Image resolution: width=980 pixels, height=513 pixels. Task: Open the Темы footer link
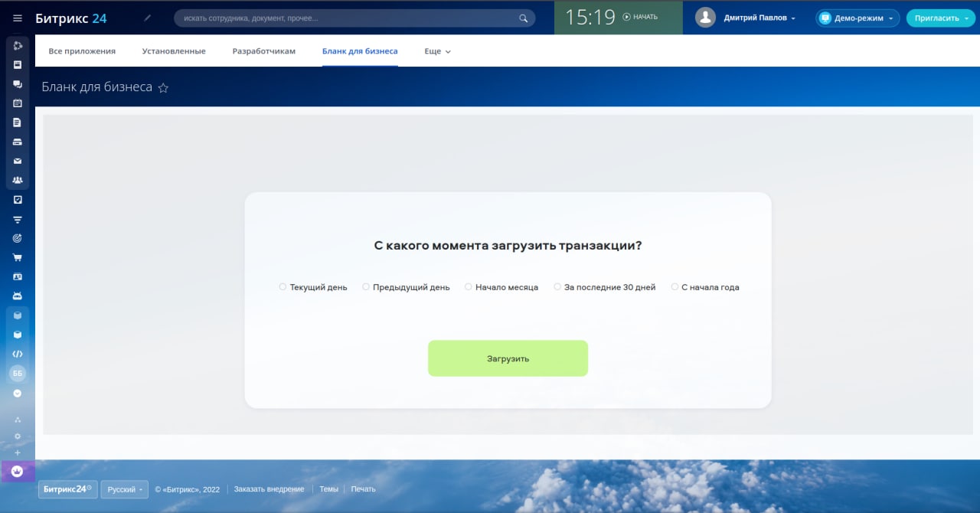coord(328,489)
